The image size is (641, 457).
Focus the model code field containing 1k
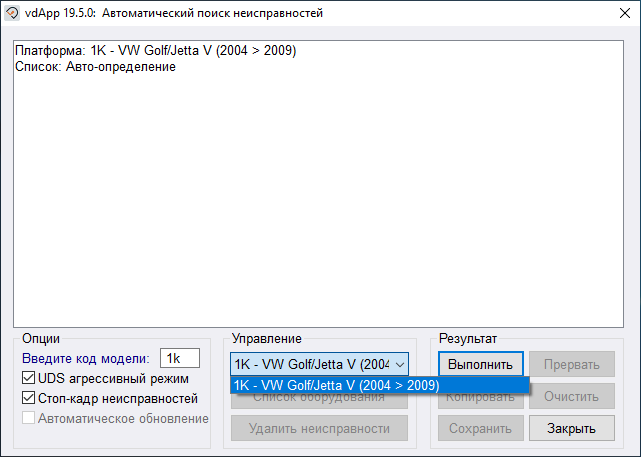click(x=179, y=358)
